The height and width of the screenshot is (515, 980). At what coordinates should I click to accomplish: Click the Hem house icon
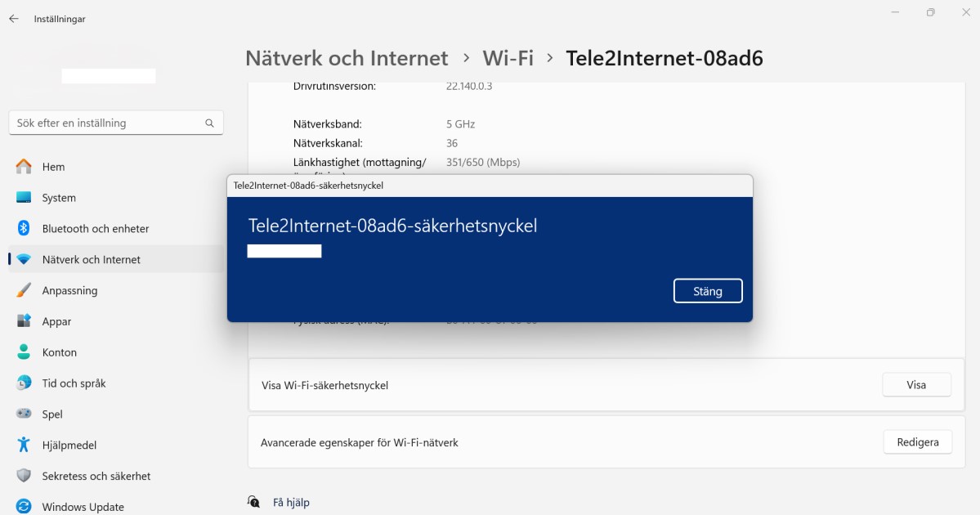24,166
